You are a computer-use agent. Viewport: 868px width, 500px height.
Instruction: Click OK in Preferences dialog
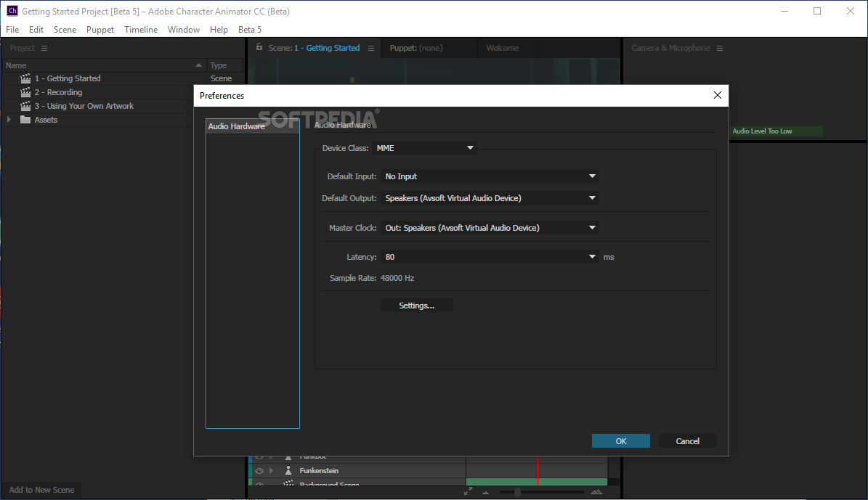pos(620,440)
